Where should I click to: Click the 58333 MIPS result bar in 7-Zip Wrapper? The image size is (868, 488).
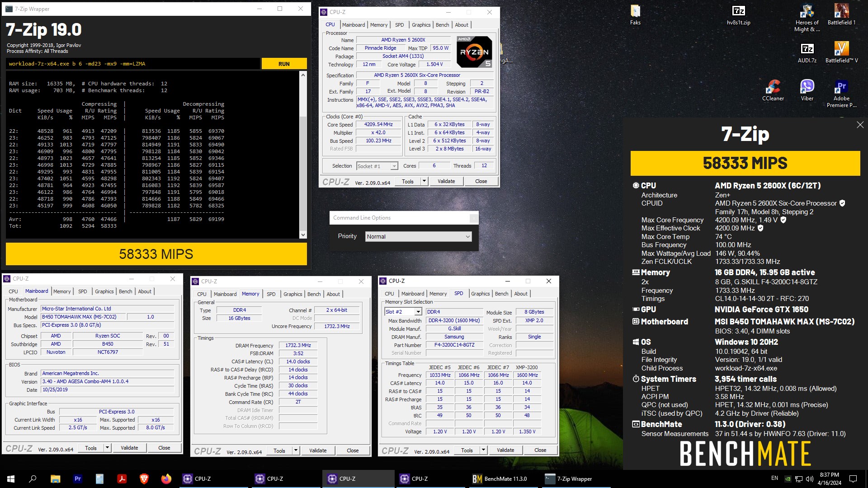(x=156, y=254)
